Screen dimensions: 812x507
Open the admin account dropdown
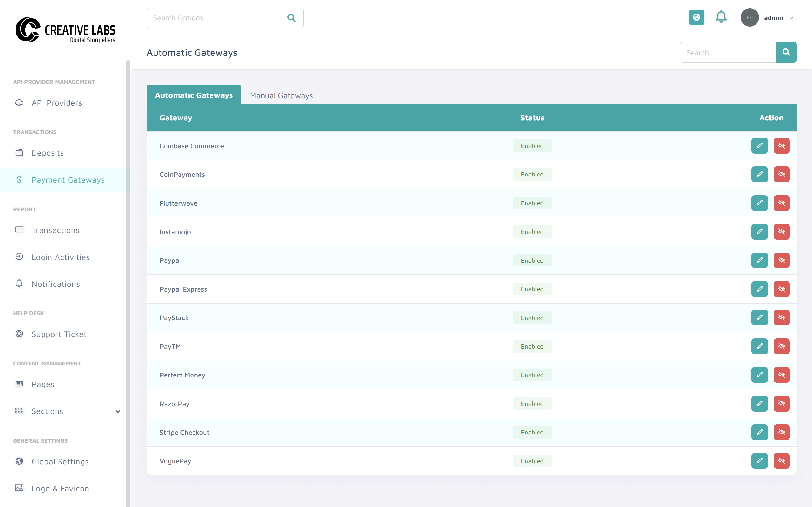click(779, 17)
